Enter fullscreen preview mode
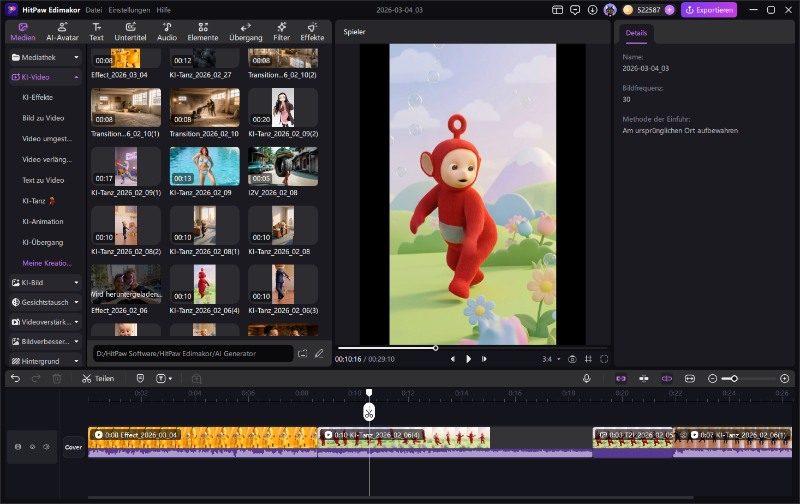Image resolution: width=800 pixels, height=504 pixels. pyautogui.click(x=604, y=359)
